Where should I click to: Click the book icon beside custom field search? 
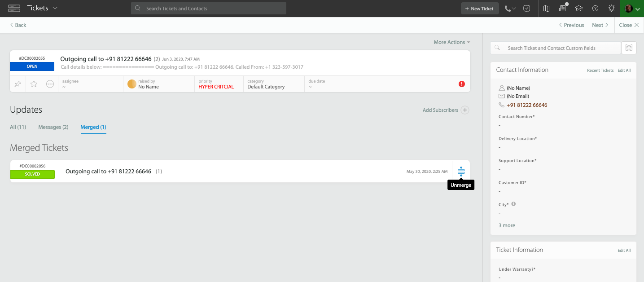629,48
